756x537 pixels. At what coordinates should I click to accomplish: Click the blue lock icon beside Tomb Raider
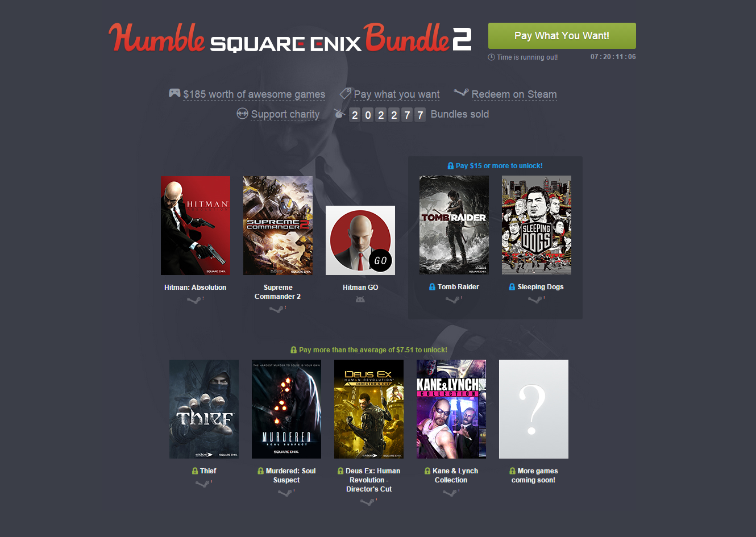pyautogui.click(x=432, y=287)
